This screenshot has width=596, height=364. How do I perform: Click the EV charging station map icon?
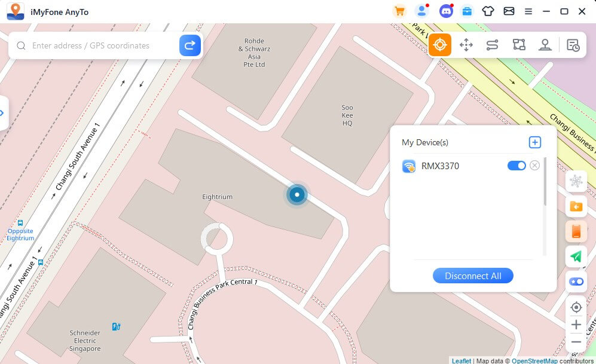tap(117, 326)
